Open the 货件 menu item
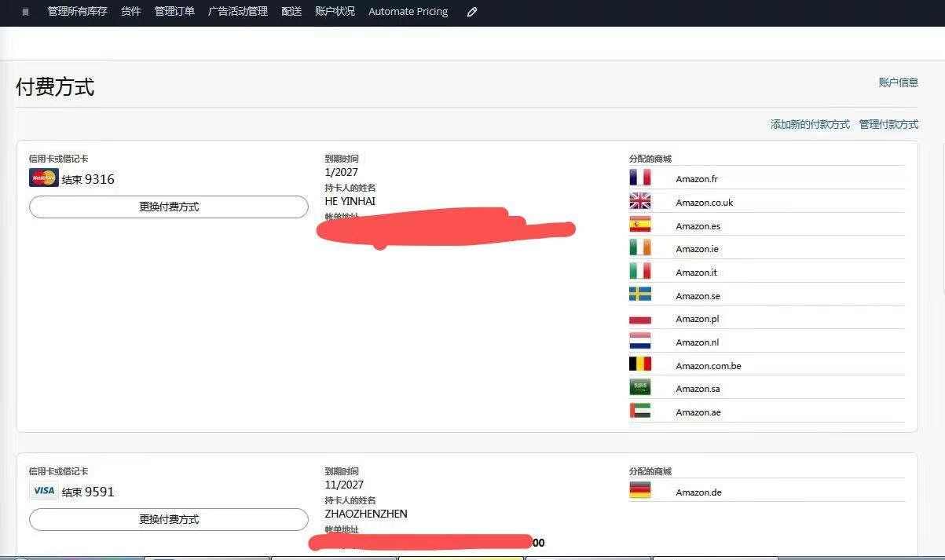This screenshot has height=560, width=945. pyautogui.click(x=131, y=12)
